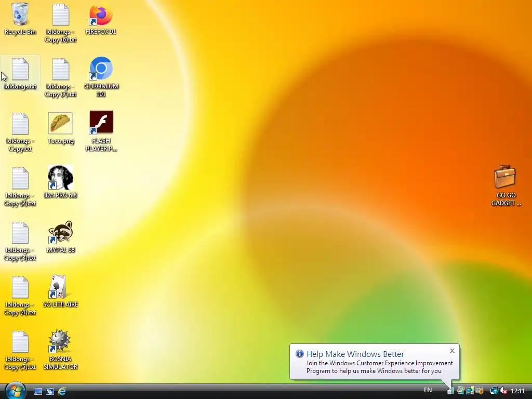Click the Customer Experience Improvement Program message

tap(379, 367)
